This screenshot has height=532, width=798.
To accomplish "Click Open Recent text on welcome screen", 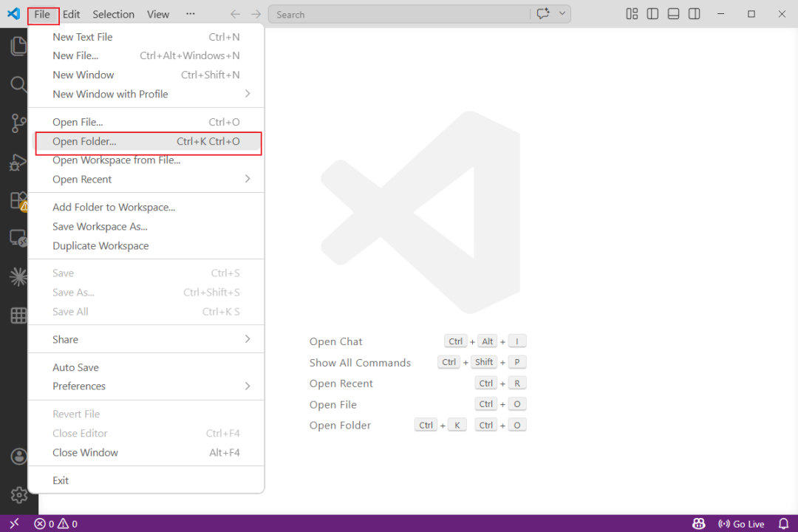I will [x=341, y=383].
